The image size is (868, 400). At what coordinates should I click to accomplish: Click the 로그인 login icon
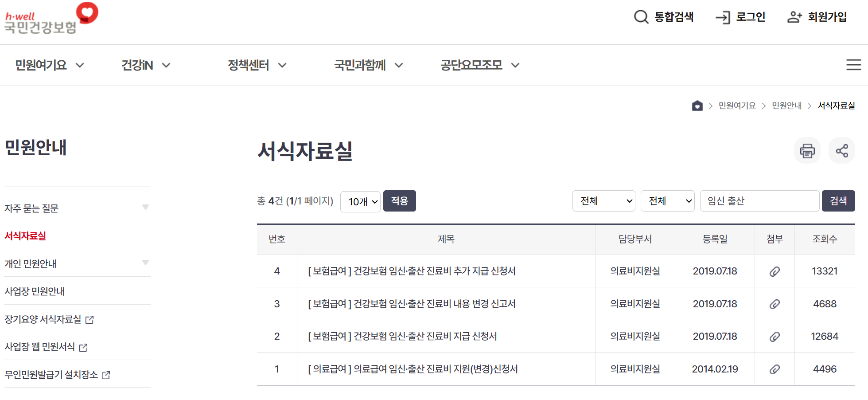[x=723, y=17]
